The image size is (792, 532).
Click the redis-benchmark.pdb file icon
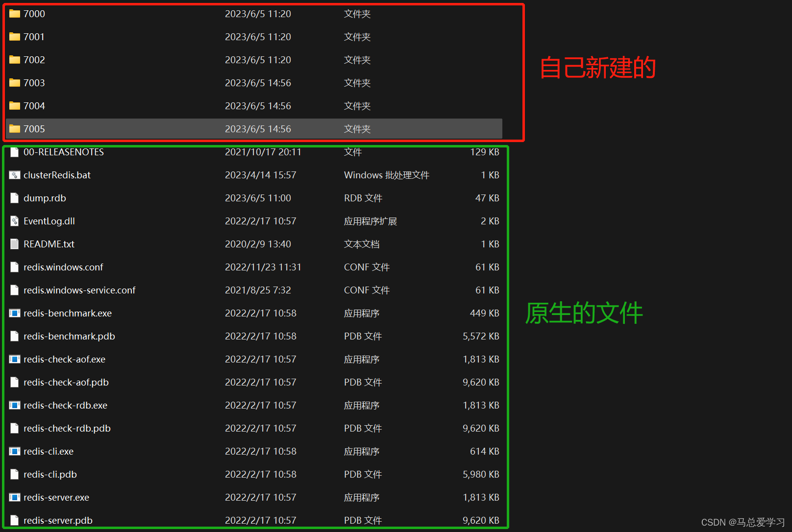pyautogui.click(x=15, y=336)
